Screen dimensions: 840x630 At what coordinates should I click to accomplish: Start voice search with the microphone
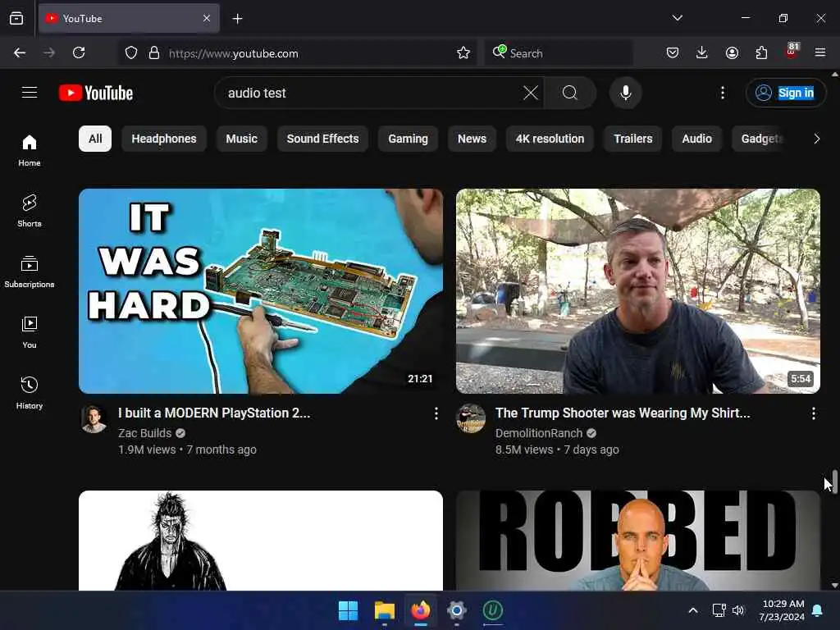(625, 93)
